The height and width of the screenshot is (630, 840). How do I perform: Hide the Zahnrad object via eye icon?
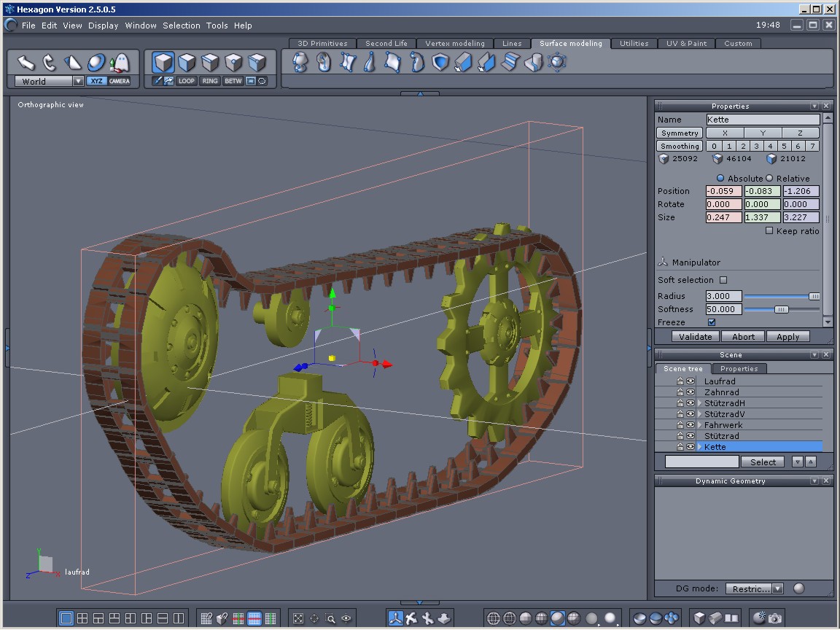click(690, 392)
